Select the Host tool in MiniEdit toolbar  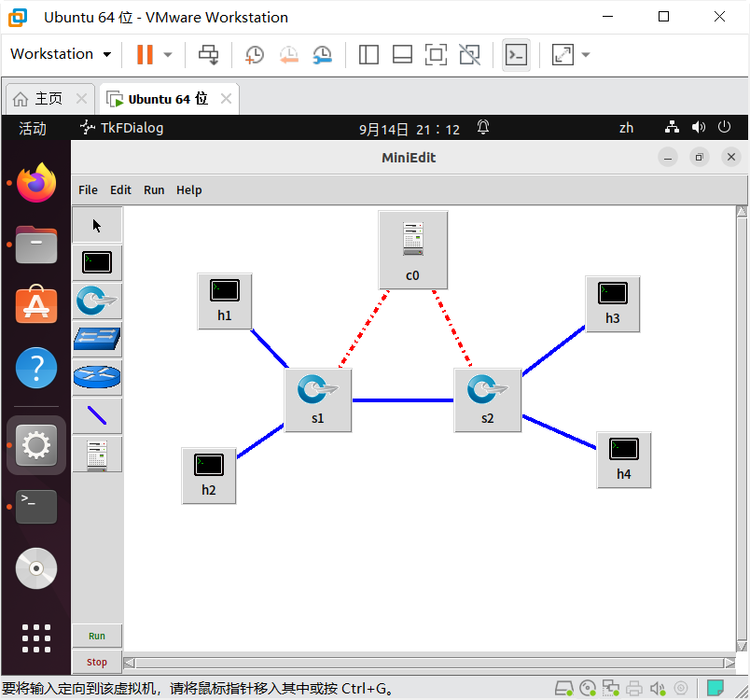pyautogui.click(x=97, y=262)
